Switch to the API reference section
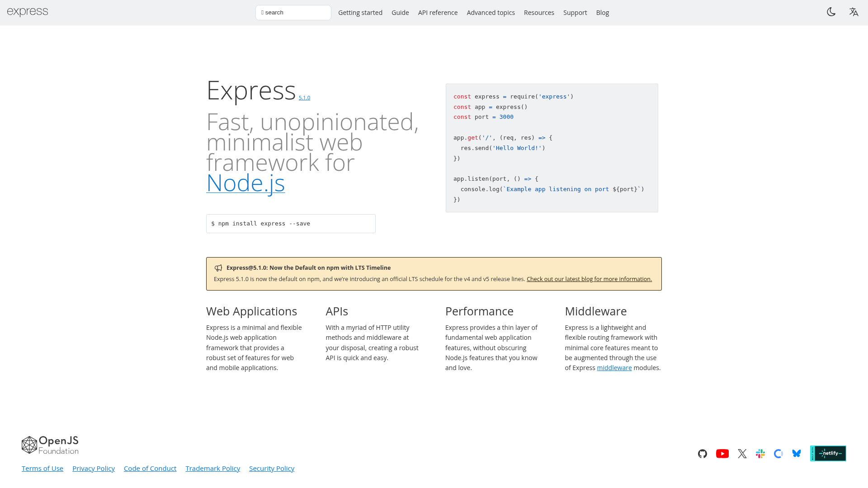Viewport: 868px width, 488px height. click(438, 12)
